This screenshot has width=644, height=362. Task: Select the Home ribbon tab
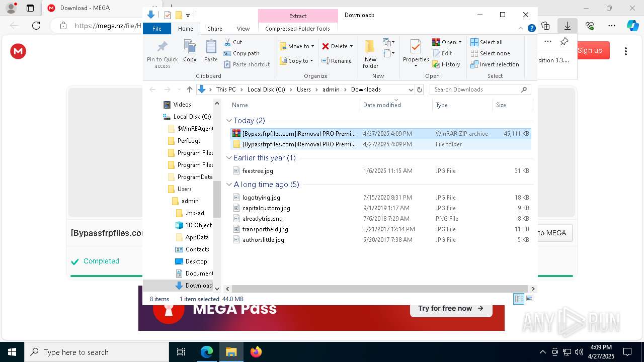pos(185,29)
